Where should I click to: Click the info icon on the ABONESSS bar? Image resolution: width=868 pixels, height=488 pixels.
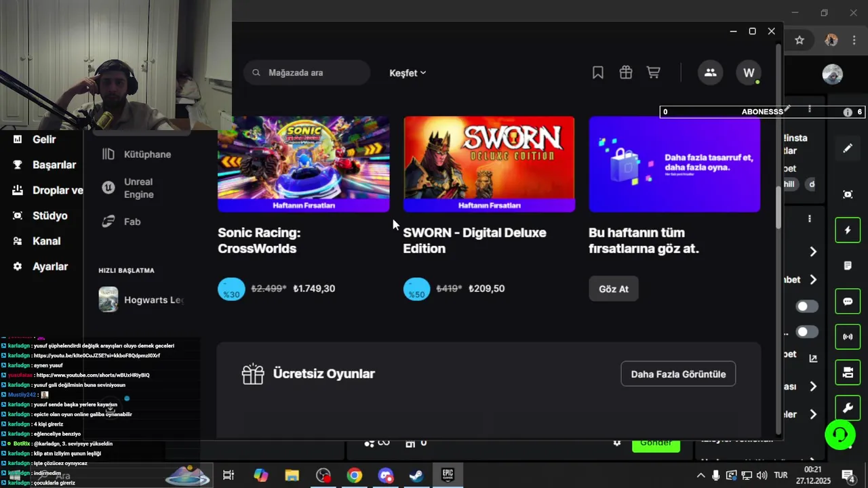click(x=848, y=112)
